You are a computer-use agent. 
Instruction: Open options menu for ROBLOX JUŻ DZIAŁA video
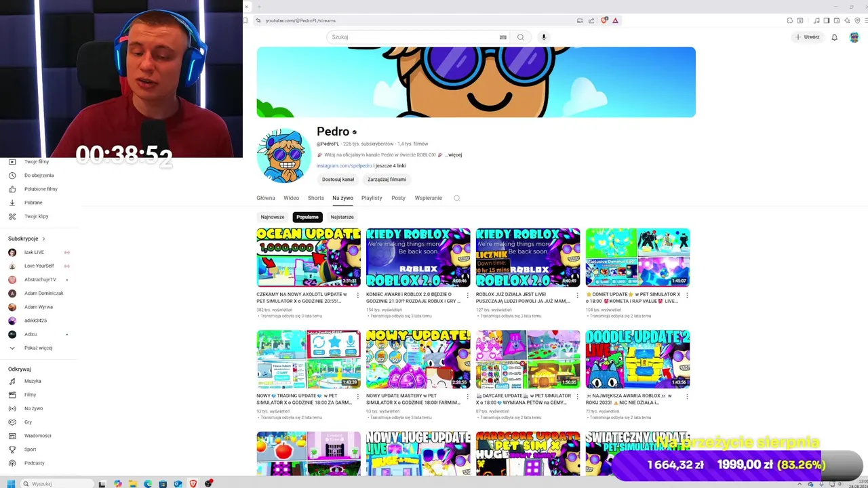(577, 295)
